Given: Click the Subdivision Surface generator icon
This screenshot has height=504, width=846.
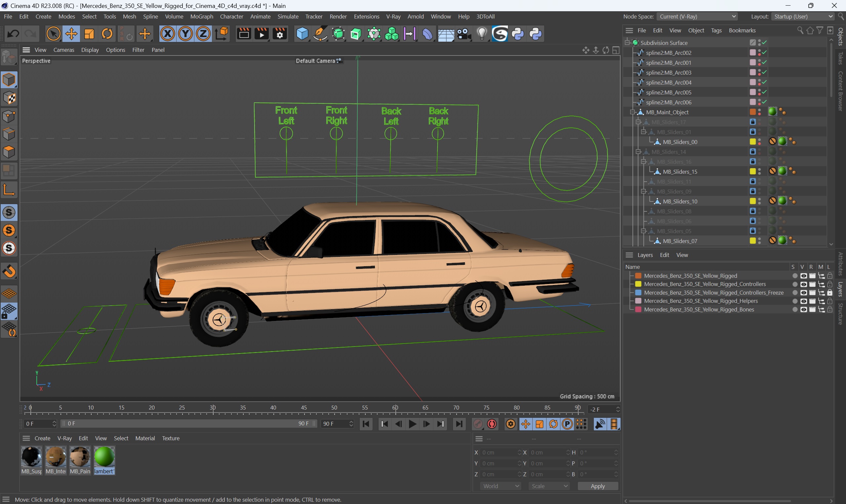Looking at the screenshot, I should coord(338,34).
